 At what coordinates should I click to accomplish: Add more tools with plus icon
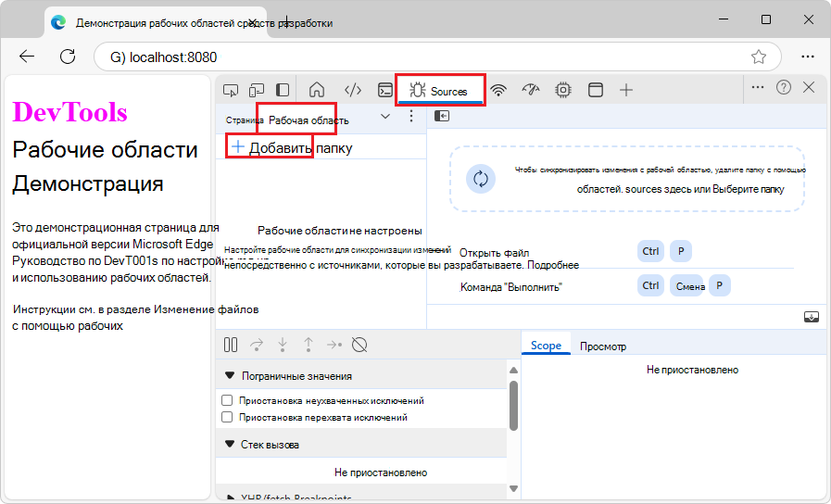(x=626, y=90)
